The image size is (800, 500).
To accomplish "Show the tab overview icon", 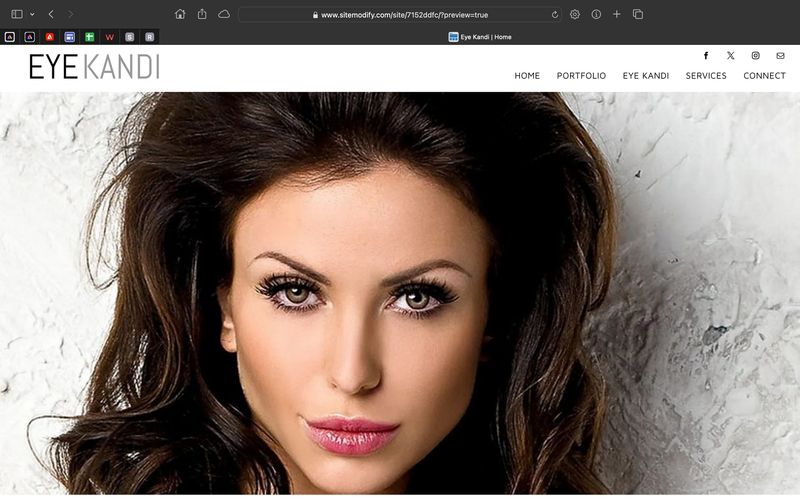I will 638,14.
